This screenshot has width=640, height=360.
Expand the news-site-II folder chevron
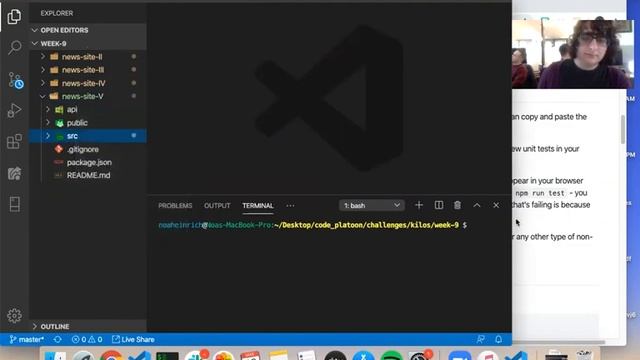[x=43, y=57]
